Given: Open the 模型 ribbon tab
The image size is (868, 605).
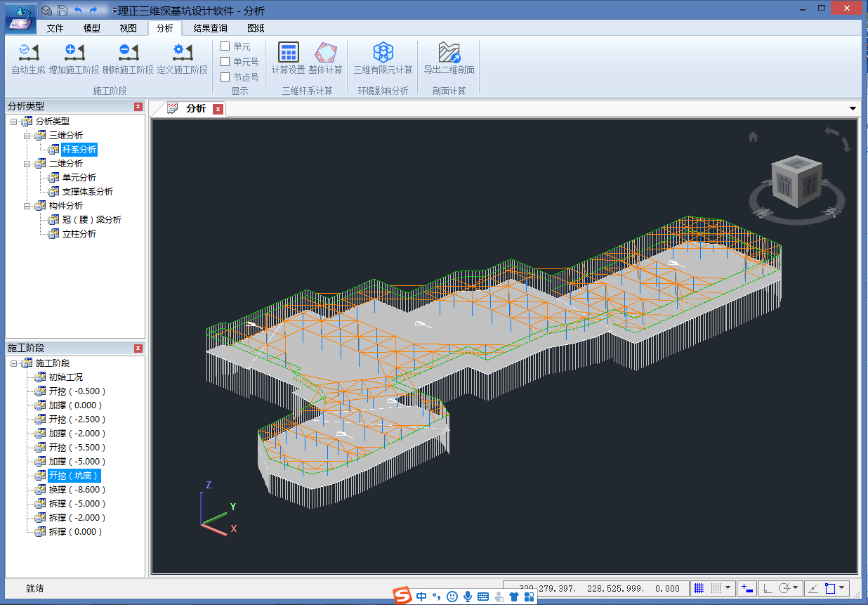Looking at the screenshot, I should click(x=92, y=28).
